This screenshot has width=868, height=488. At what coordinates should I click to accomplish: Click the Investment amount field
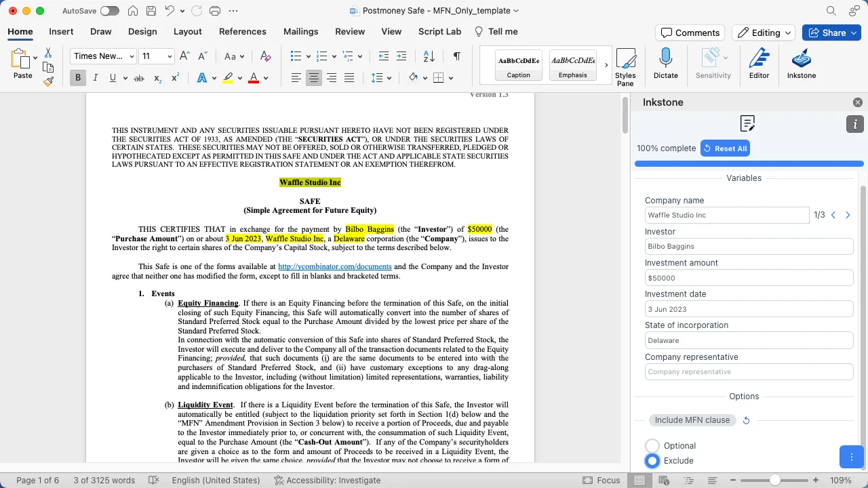pyautogui.click(x=749, y=278)
